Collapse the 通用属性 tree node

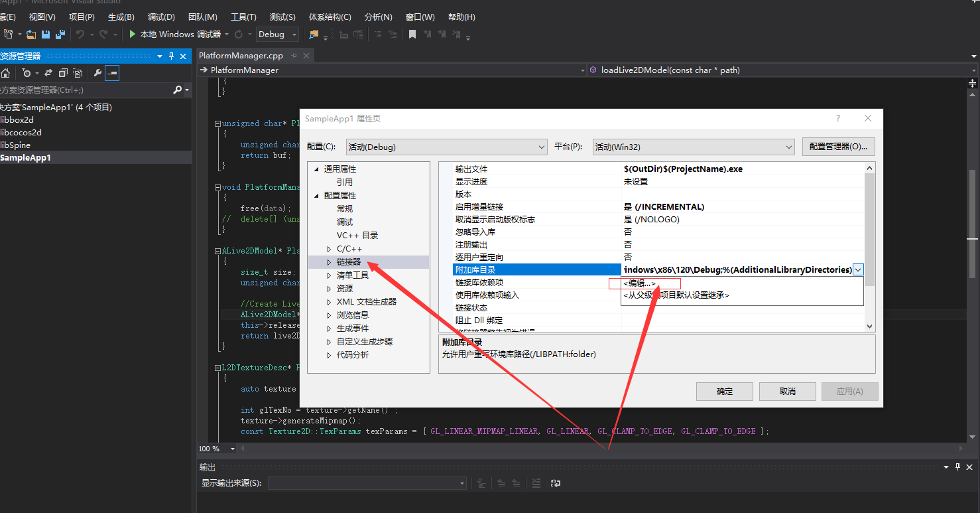point(316,169)
